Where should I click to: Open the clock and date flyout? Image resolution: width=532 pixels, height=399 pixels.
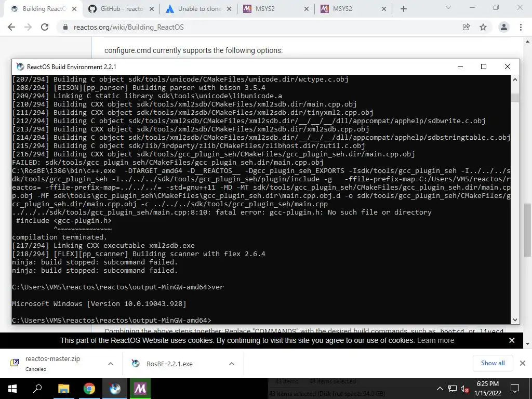pyautogui.click(x=487, y=389)
